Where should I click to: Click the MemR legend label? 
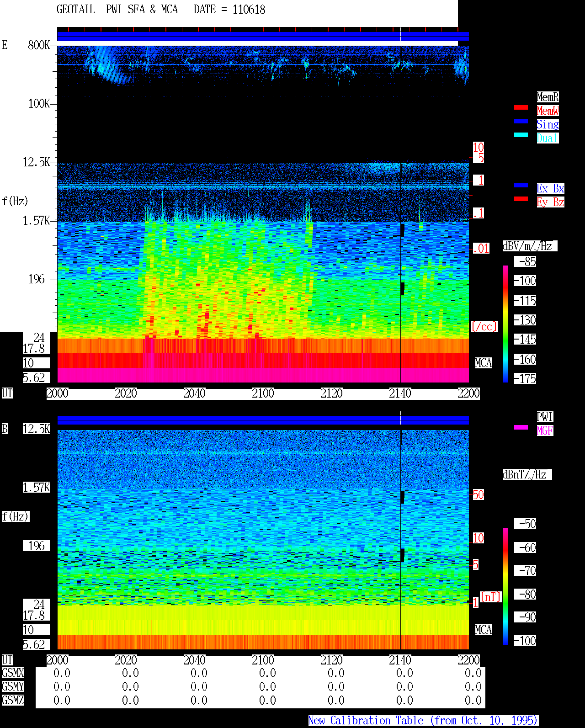548,97
